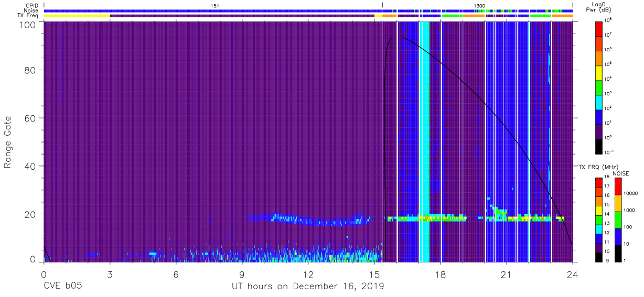Click the y-axis tick label '80'
Viewport: 644px width, 297px height.
click(x=30, y=70)
